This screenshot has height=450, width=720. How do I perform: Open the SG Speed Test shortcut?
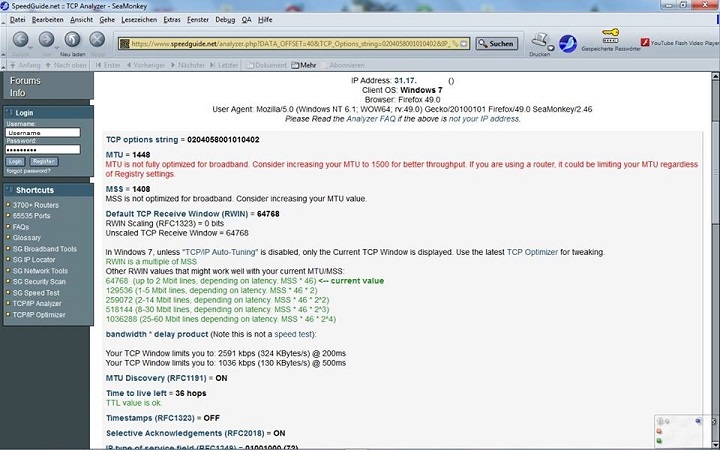point(36,293)
